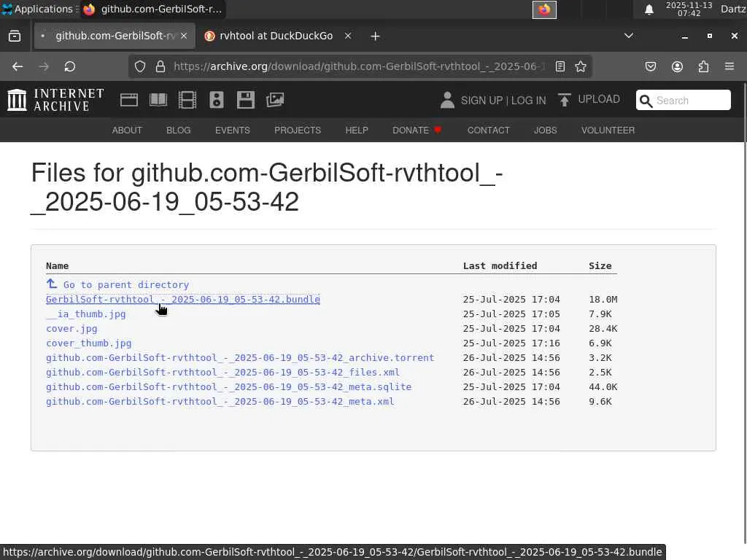Open the Audio speaker icon
The height and width of the screenshot is (560, 747).
(216, 100)
